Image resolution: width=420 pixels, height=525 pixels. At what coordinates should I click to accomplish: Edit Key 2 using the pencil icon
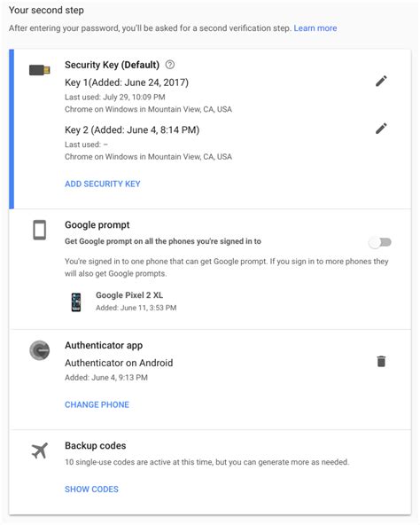point(381,129)
